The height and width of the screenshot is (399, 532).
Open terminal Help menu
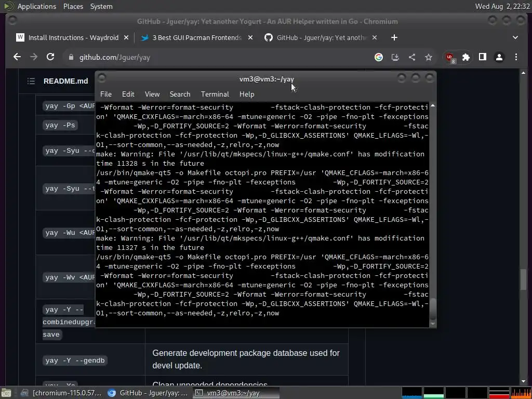click(x=247, y=95)
